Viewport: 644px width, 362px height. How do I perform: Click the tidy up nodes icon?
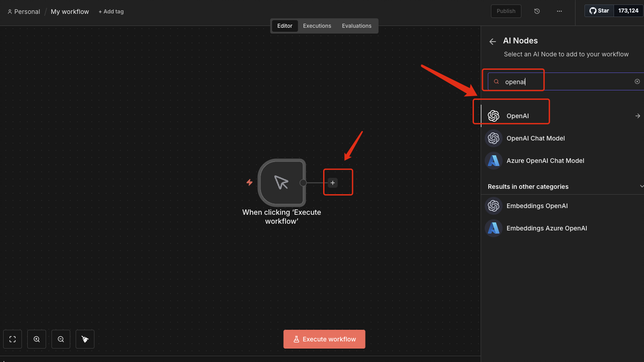pyautogui.click(x=85, y=339)
